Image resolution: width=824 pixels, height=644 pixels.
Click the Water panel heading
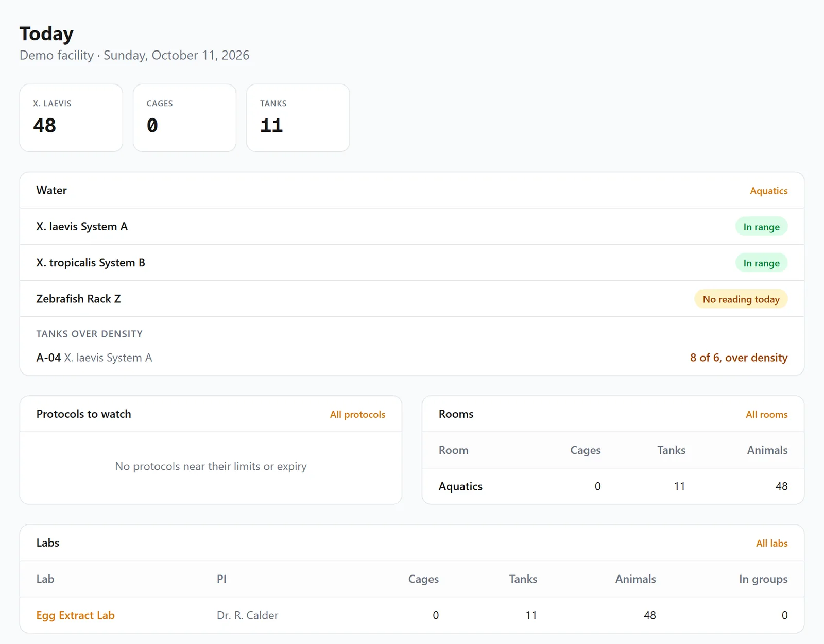click(x=51, y=190)
